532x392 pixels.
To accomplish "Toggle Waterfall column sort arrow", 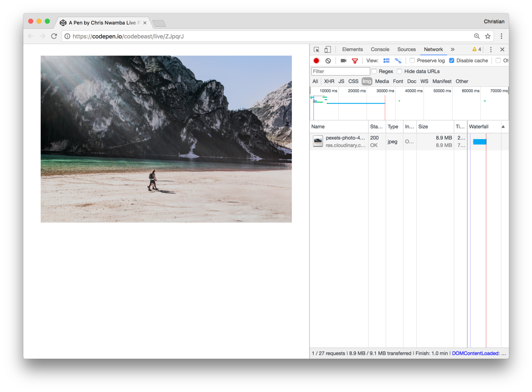I will tap(503, 127).
